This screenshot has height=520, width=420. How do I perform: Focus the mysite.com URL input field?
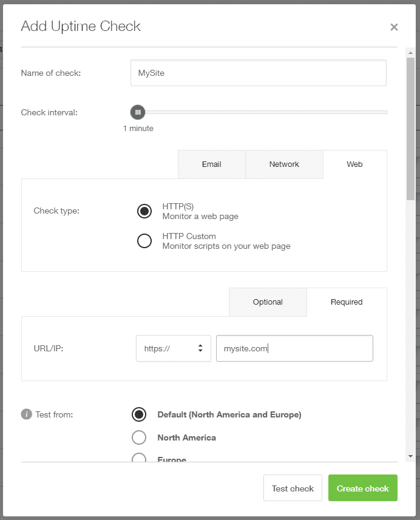click(294, 348)
